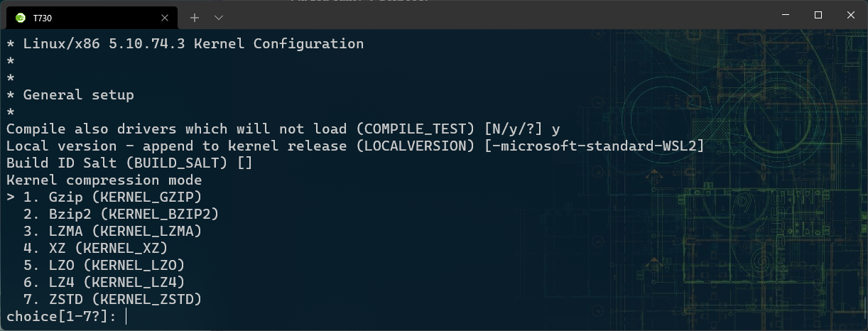Click the COMPILE_TEST prompt line
This screenshot has height=331, width=868.
coord(283,129)
